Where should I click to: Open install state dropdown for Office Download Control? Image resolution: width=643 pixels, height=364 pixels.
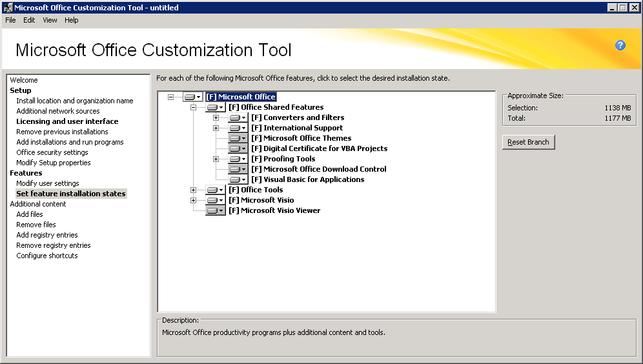(238, 169)
